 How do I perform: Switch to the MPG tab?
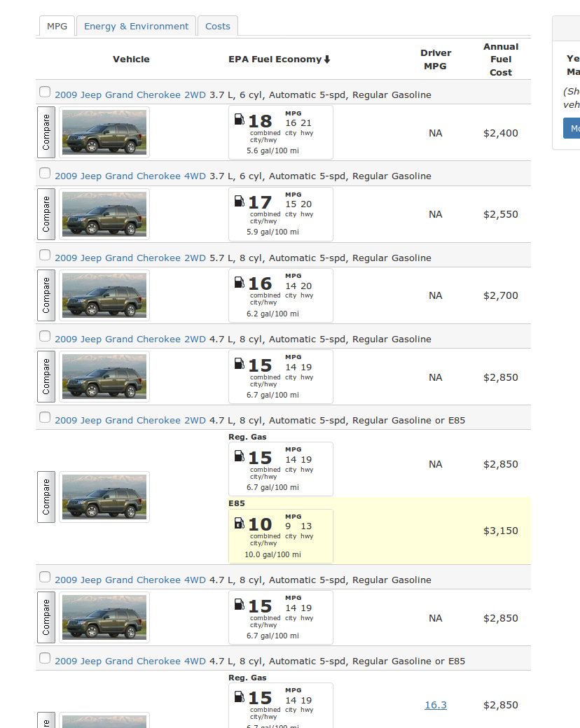(57, 26)
